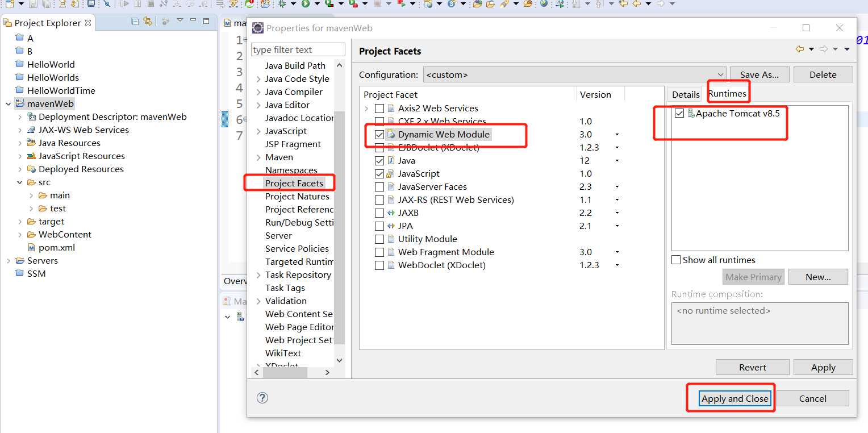
Task: Click the main toolbar Back arrow
Action: pos(637,4)
